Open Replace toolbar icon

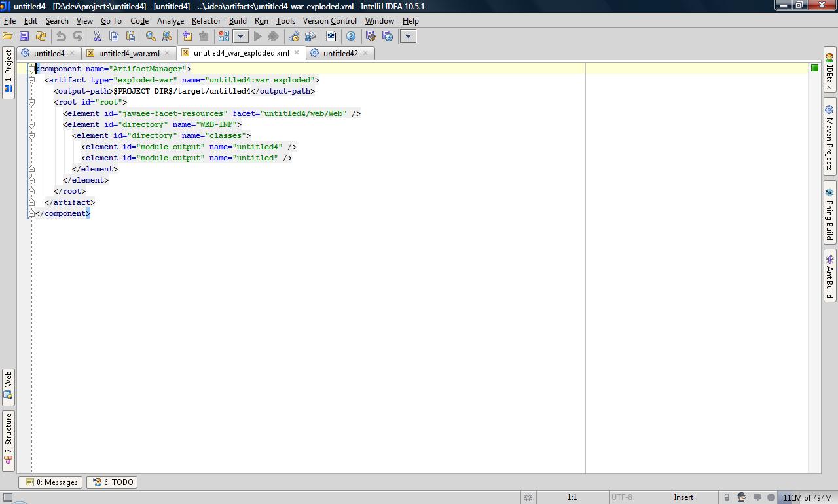pos(167,37)
